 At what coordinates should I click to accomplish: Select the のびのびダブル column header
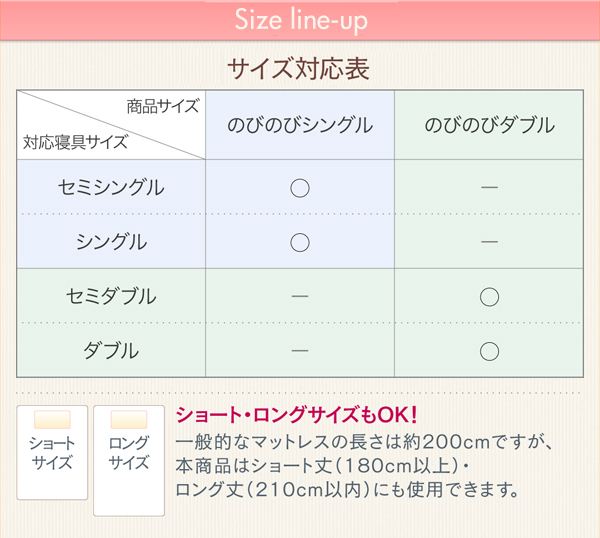489,125
